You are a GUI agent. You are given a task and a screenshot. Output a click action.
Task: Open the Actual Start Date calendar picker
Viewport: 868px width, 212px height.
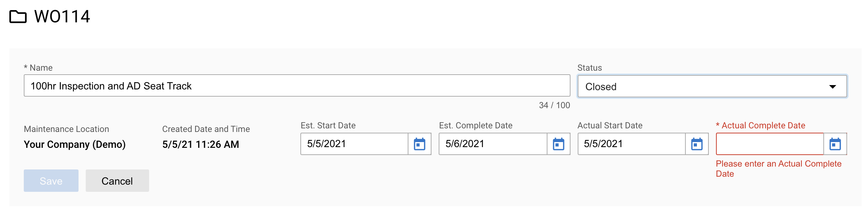pos(697,144)
